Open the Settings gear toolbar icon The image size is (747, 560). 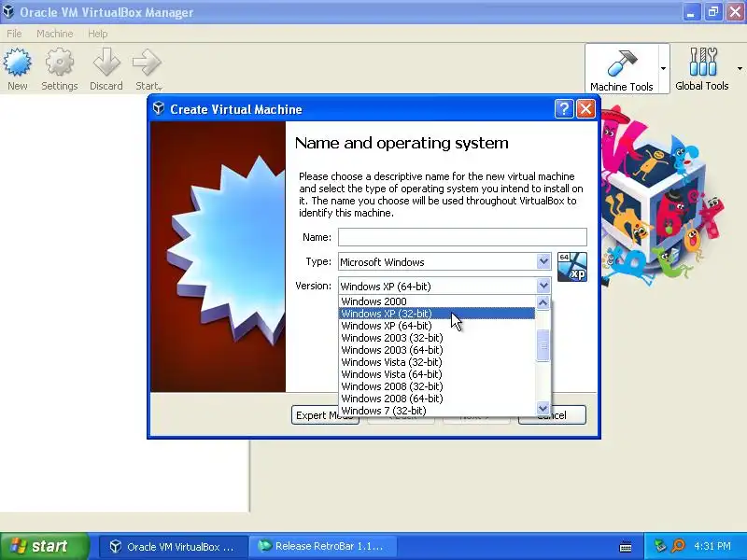tap(59, 69)
